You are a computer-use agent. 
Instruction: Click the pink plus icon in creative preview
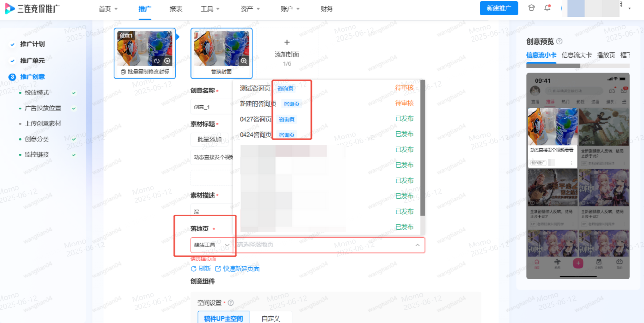coord(578,263)
